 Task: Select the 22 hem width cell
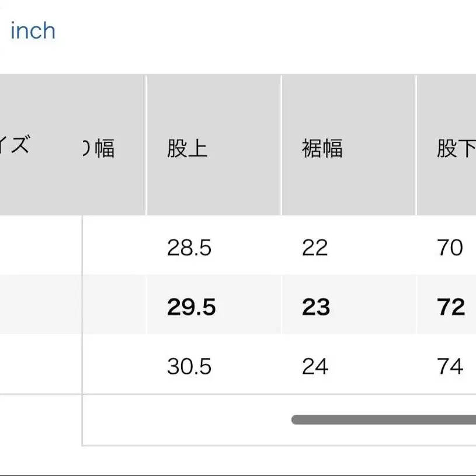[x=315, y=248]
